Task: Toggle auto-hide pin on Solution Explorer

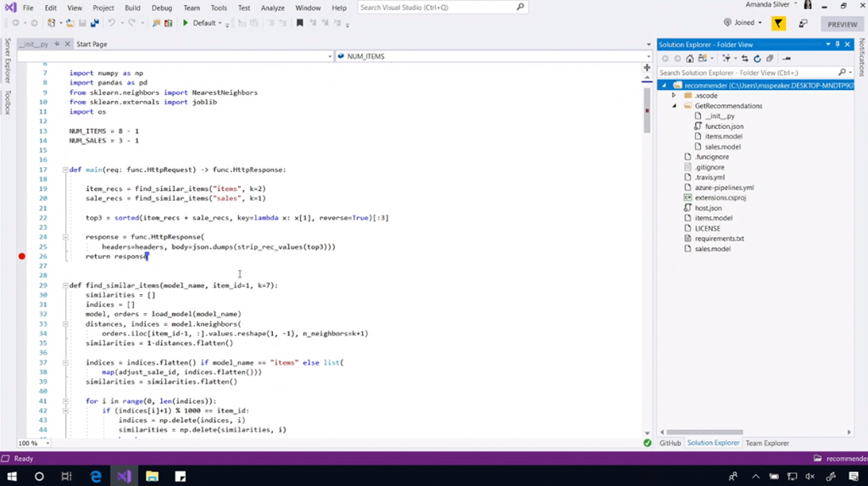Action: click(837, 44)
